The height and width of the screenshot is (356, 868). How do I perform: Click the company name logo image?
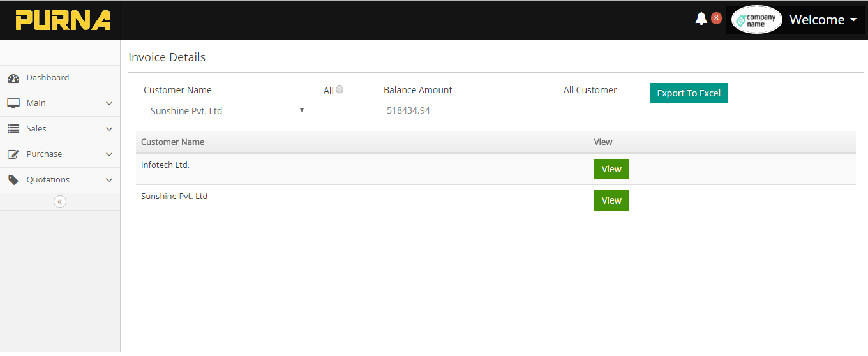[757, 20]
